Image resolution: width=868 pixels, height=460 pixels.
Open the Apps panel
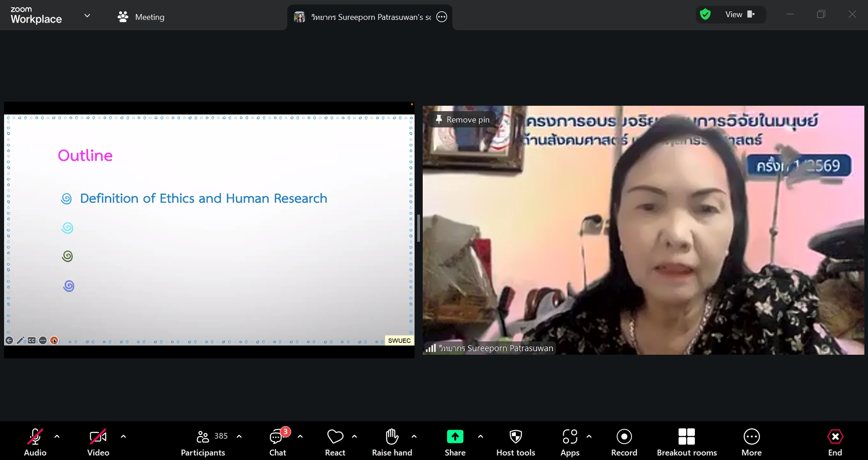(570, 442)
